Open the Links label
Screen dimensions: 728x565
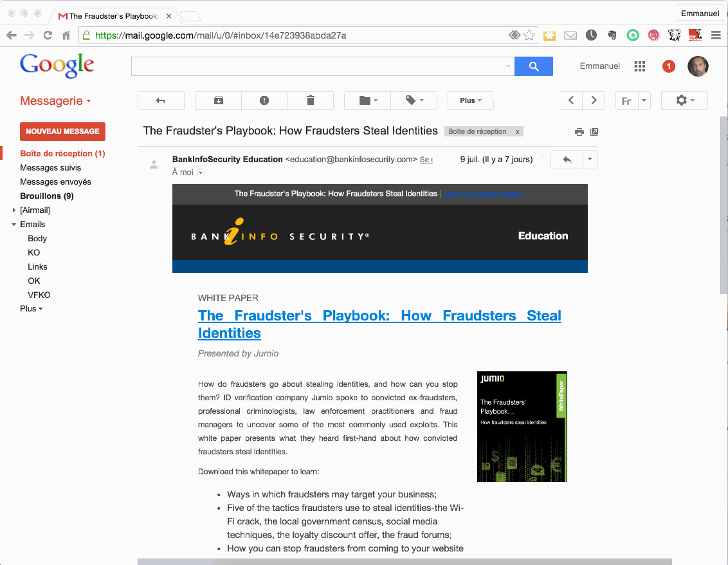click(37, 266)
